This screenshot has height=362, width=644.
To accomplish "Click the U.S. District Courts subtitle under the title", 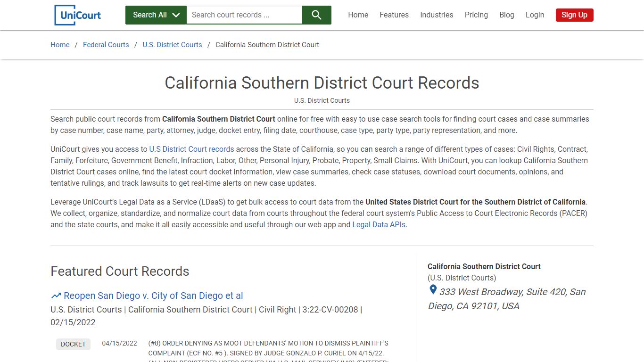I will coord(322,100).
